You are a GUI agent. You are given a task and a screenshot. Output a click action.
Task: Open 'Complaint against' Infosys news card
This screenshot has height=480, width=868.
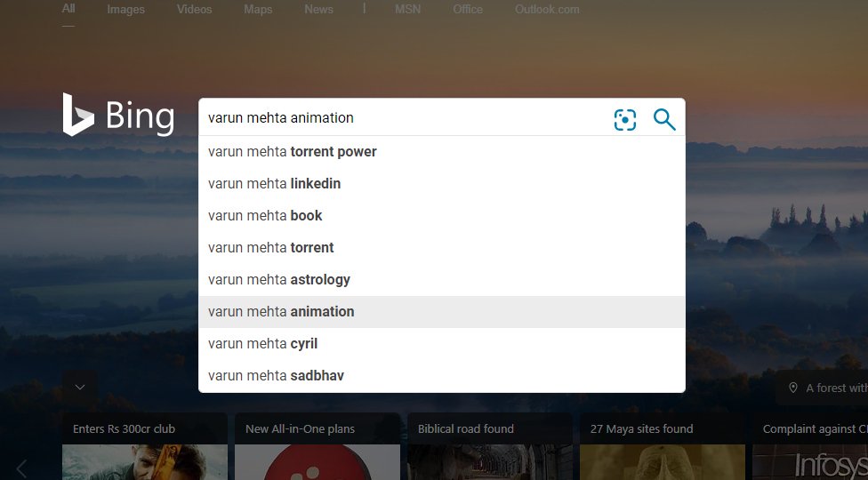tap(810, 447)
